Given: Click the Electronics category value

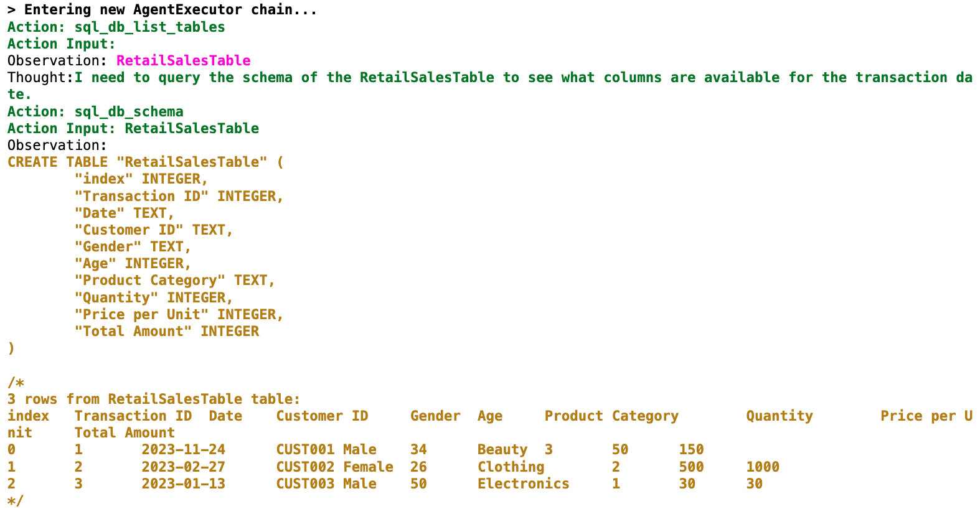Looking at the screenshot, I should [523, 483].
